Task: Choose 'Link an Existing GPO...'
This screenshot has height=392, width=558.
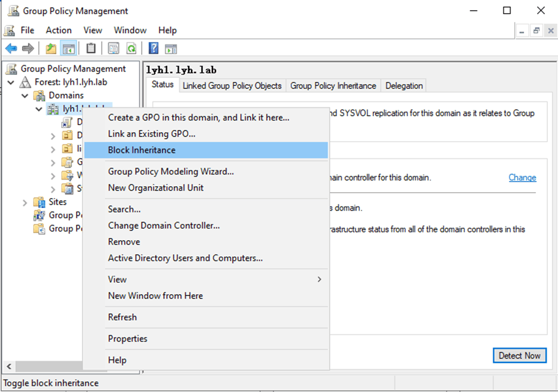Action: tap(206, 133)
